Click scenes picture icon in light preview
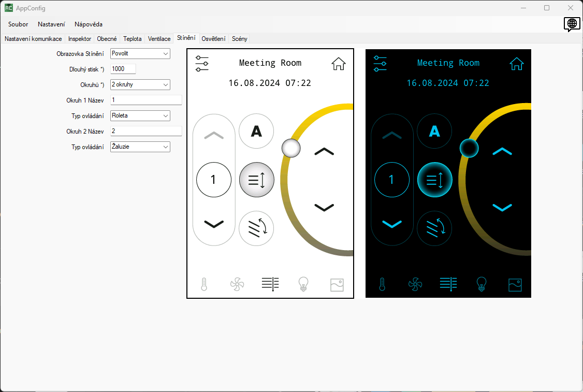Screen dimensions: 583x392 tap(337, 285)
